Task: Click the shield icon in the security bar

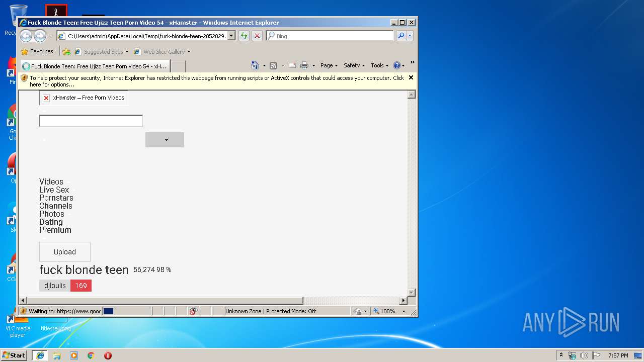Action: pyautogui.click(x=24, y=78)
